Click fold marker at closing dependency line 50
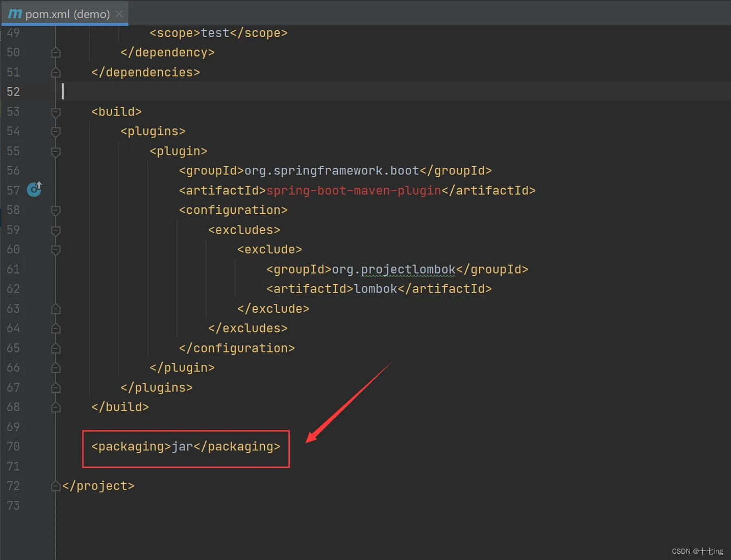Image resolution: width=731 pixels, height=560 pixels. (x=56, y=53)
